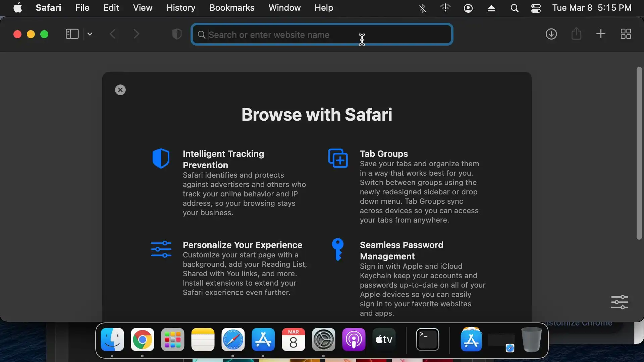
Task: Open start page customization settings icon
Action: pyautogui.click(x=619, y=302)
